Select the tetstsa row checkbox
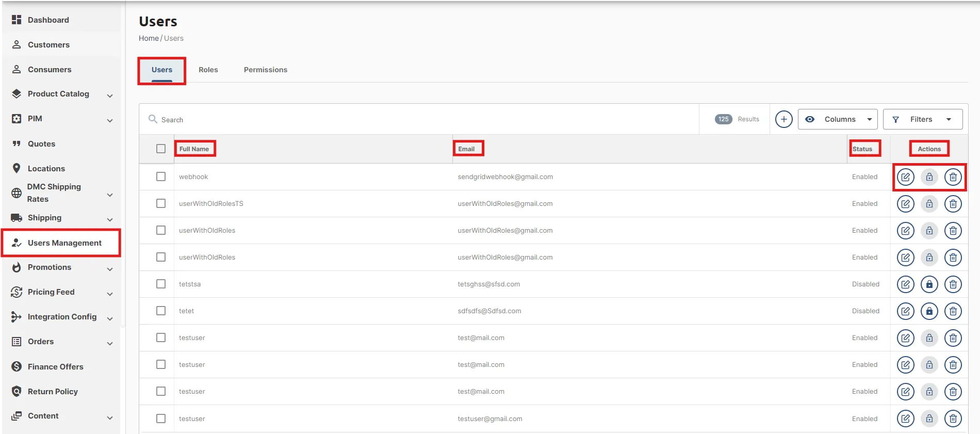Screen dimensions: 980x434 [x=161, y=284]
